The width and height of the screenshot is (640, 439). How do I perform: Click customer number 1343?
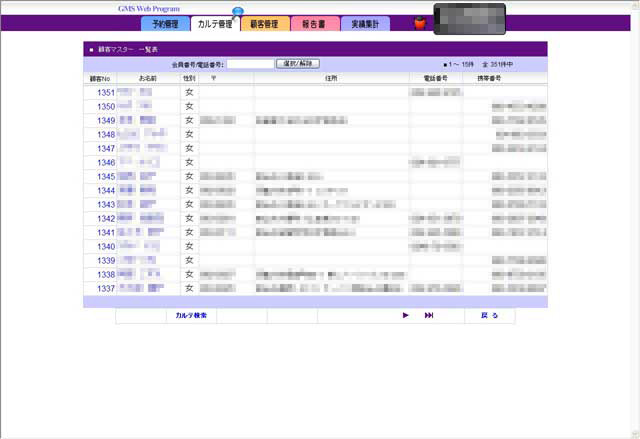pos(106,205)
